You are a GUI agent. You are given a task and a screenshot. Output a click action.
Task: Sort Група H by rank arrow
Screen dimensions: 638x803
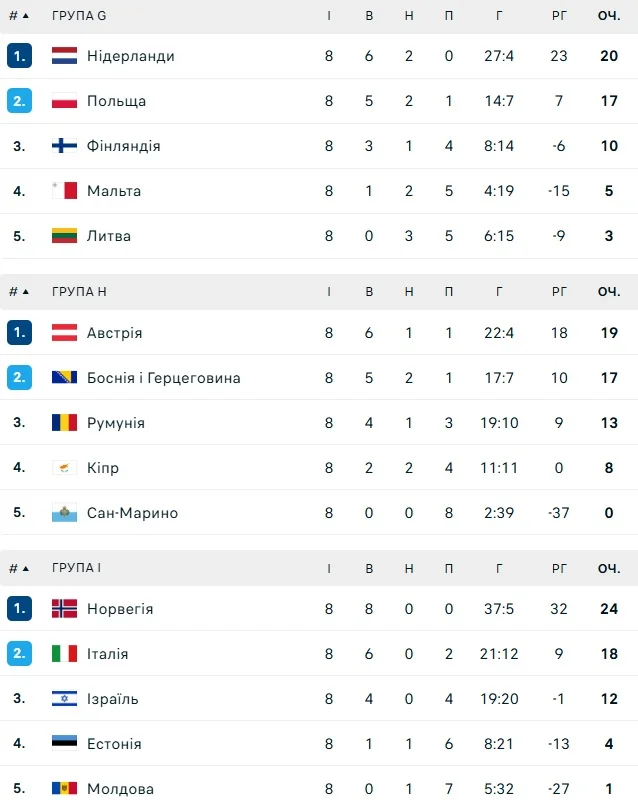[x=25, y=292]
